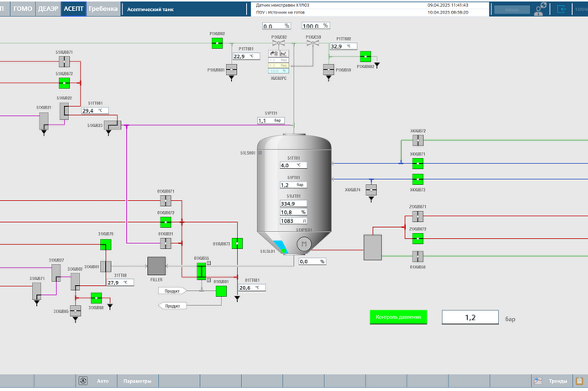
Task: Open the gray valve 01XGB71
Action: coord(165,202)
